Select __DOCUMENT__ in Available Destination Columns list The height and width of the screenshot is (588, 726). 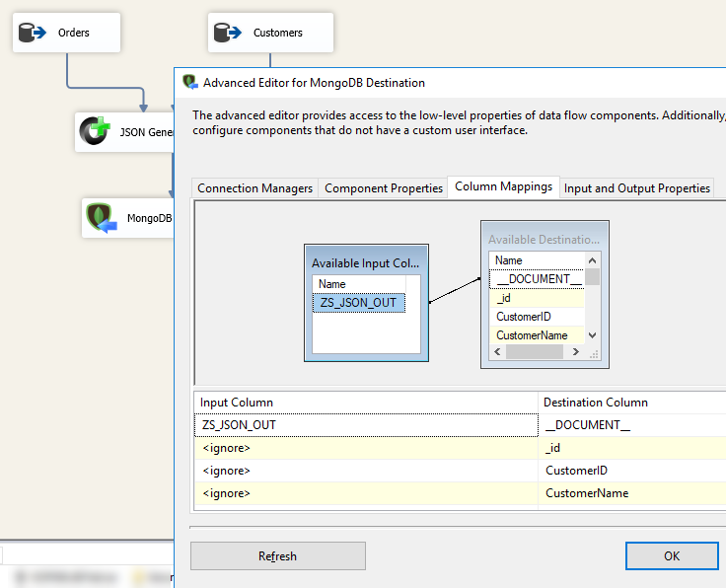(x=537, y=279)
